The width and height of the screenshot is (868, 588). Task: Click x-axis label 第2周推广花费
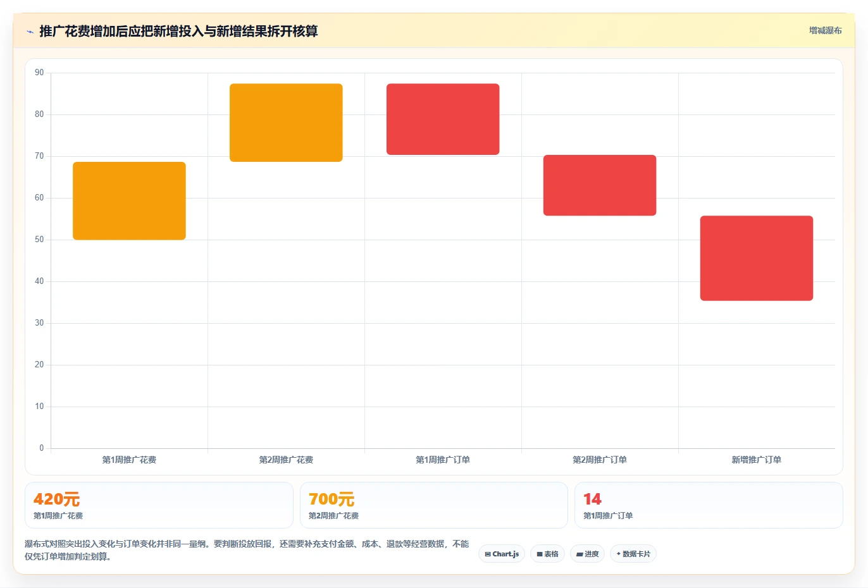point(286,460)
